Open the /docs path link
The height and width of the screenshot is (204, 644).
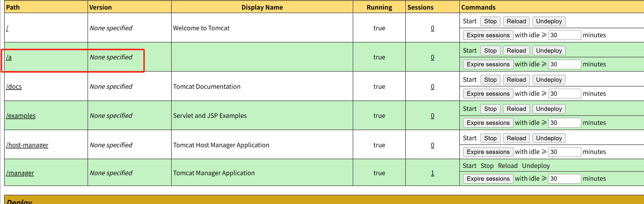[x=14, y=87]
